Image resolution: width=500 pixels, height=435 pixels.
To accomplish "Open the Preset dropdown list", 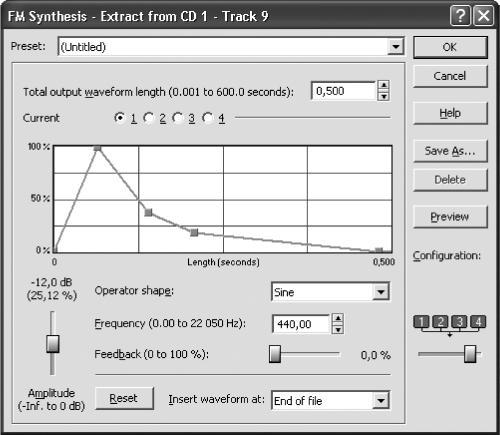I will click(396, 47).
